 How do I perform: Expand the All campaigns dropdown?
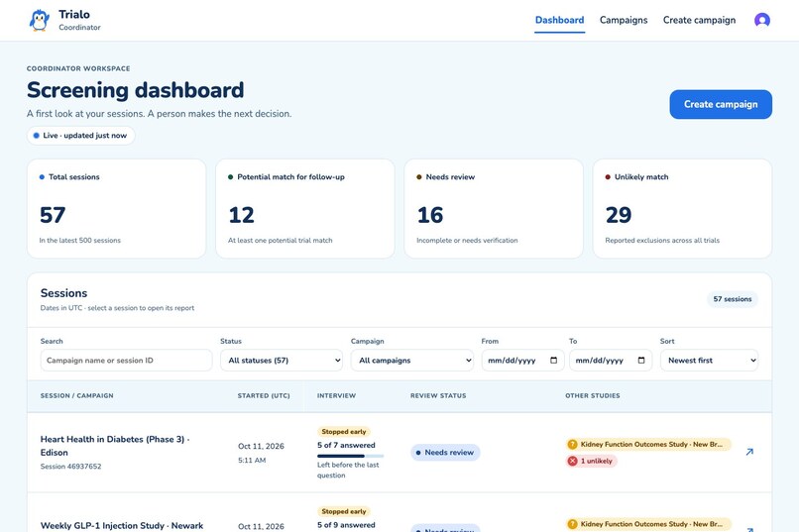[x=412, y=360]
